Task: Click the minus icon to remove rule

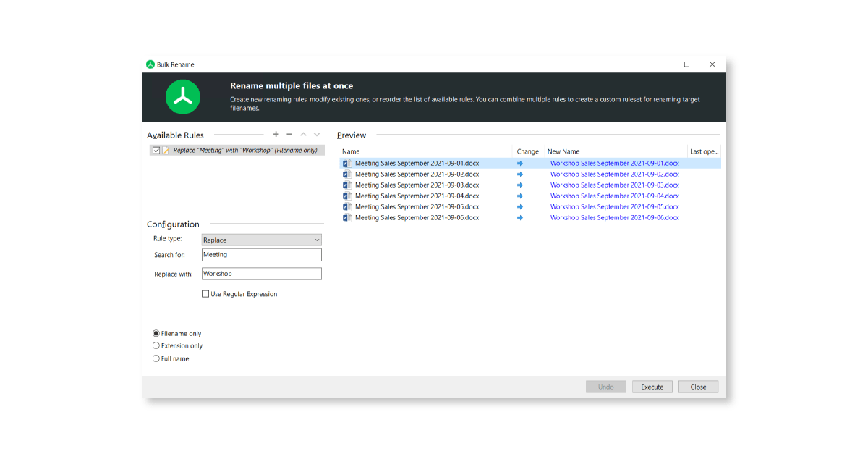Action: click(289, 135)
